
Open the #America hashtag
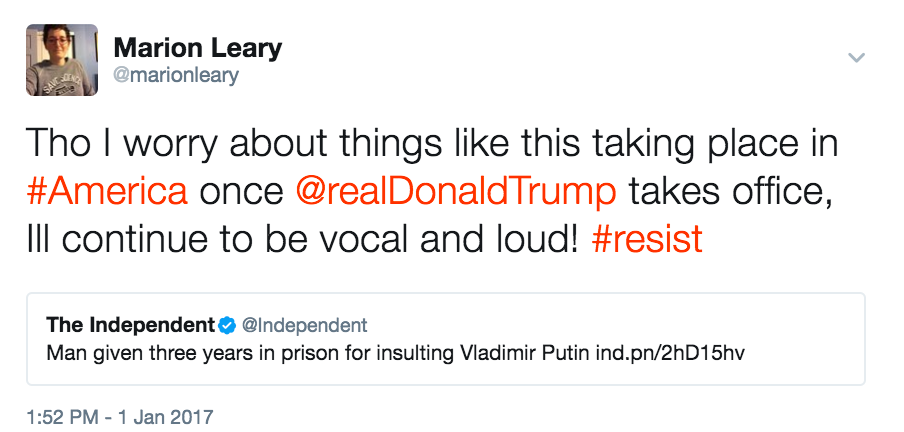[x=106, y=191]
